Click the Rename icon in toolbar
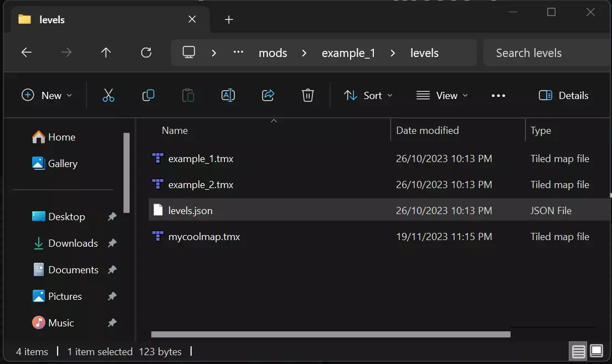 coord(228,95)
